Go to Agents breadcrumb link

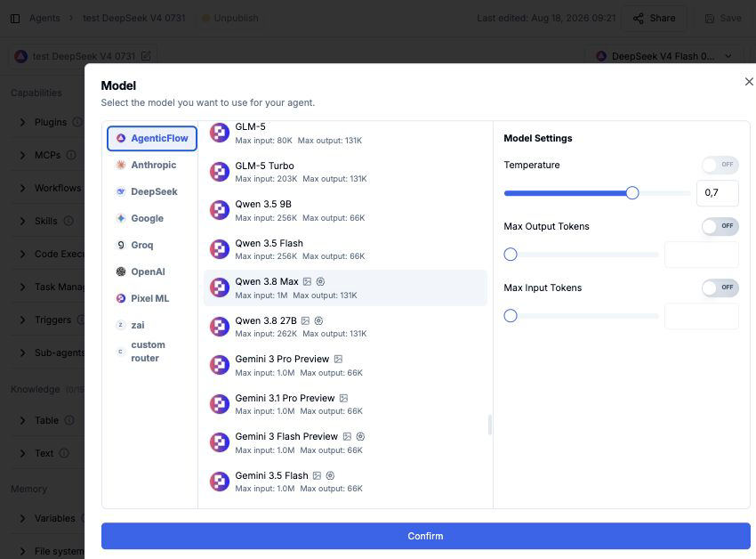[44, 19]
